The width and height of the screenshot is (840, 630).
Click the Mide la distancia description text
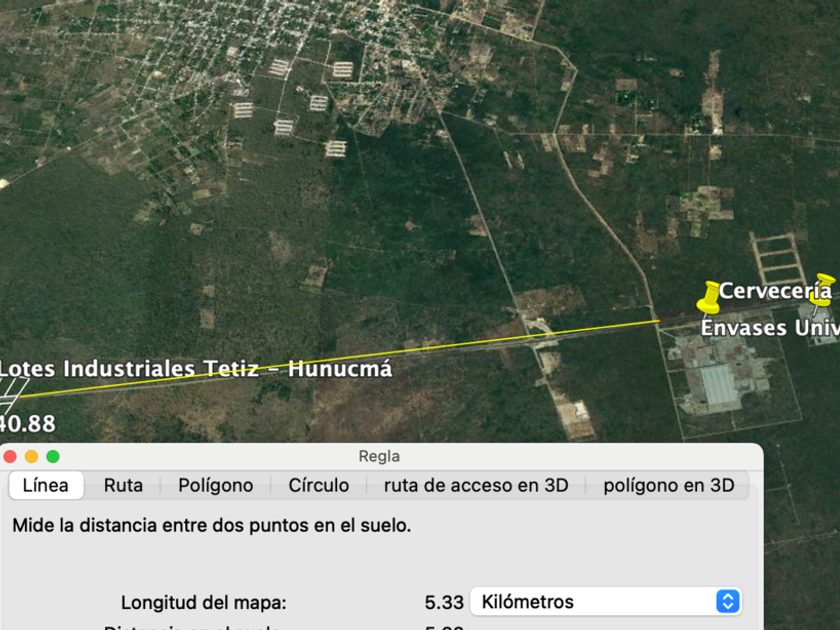click(x=212, y=526)
